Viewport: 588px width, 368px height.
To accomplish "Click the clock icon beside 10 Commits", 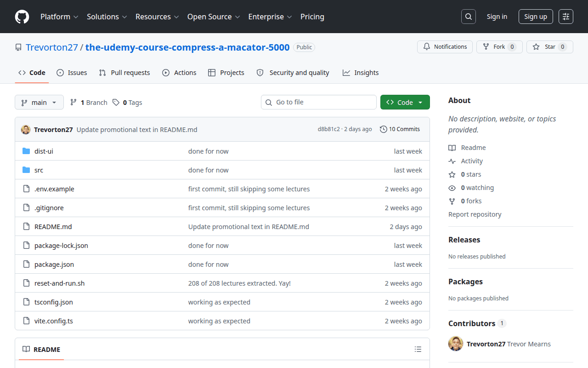I will click(384, 129).
